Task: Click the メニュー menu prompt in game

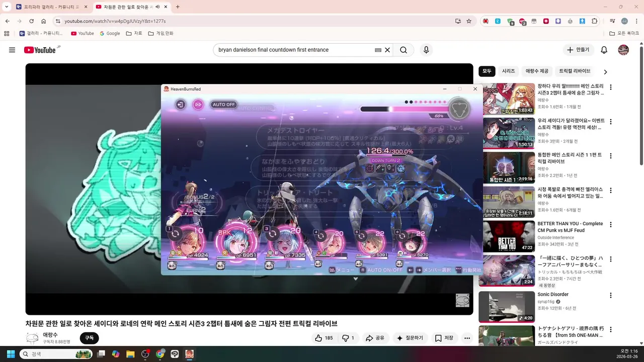Action: [x=342, y=270]
